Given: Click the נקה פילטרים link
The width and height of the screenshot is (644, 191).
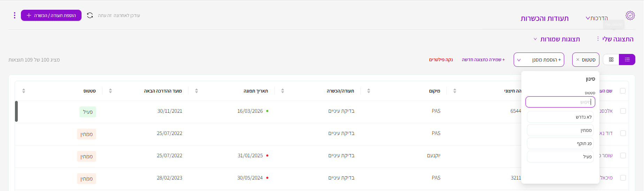Looking at the screenshot, I should [x=441, y=60].
